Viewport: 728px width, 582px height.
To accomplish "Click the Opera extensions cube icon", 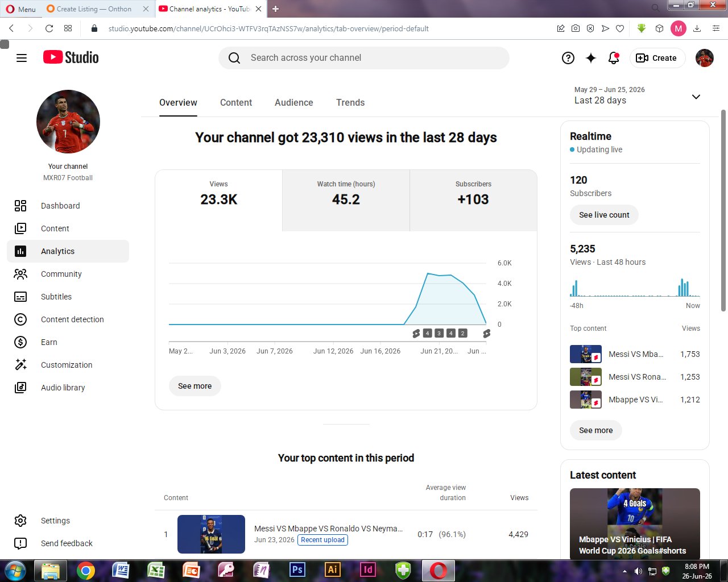I will coord(659,28).
